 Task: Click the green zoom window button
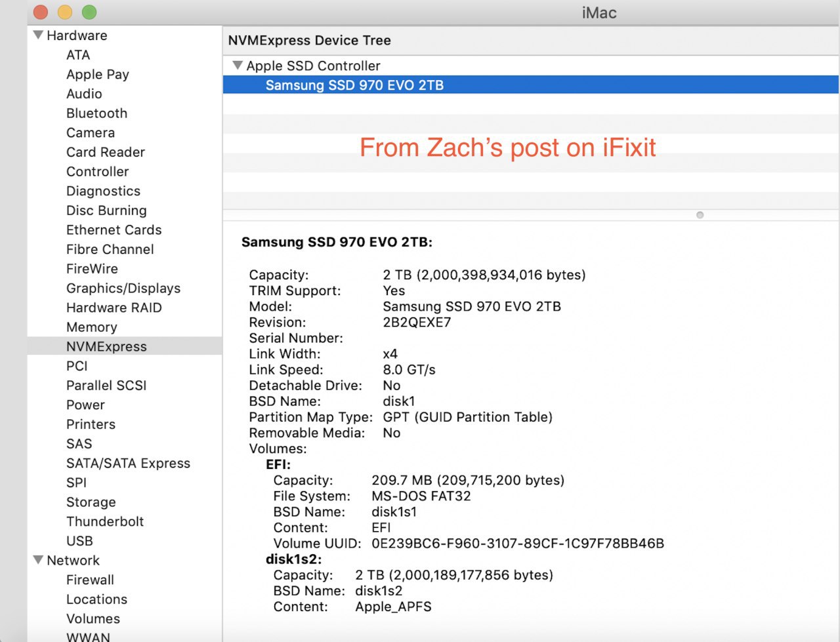tap(89, 12)
